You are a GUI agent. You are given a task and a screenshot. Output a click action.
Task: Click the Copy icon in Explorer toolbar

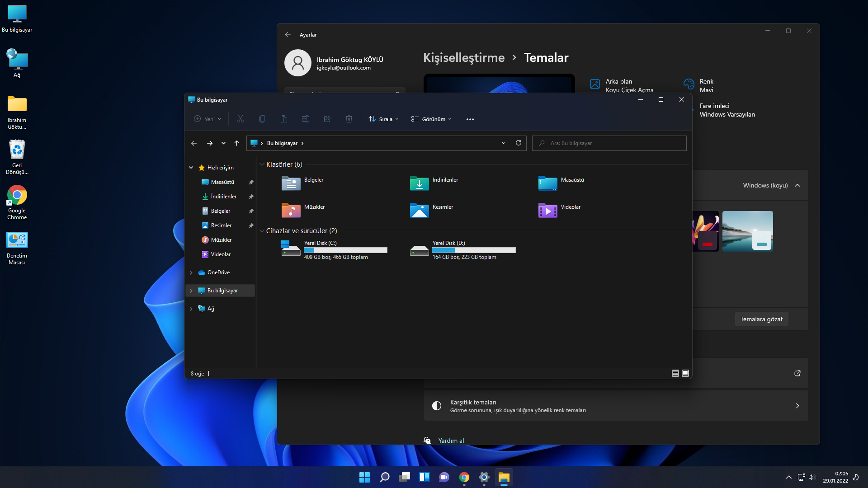(x=262, y=119)
